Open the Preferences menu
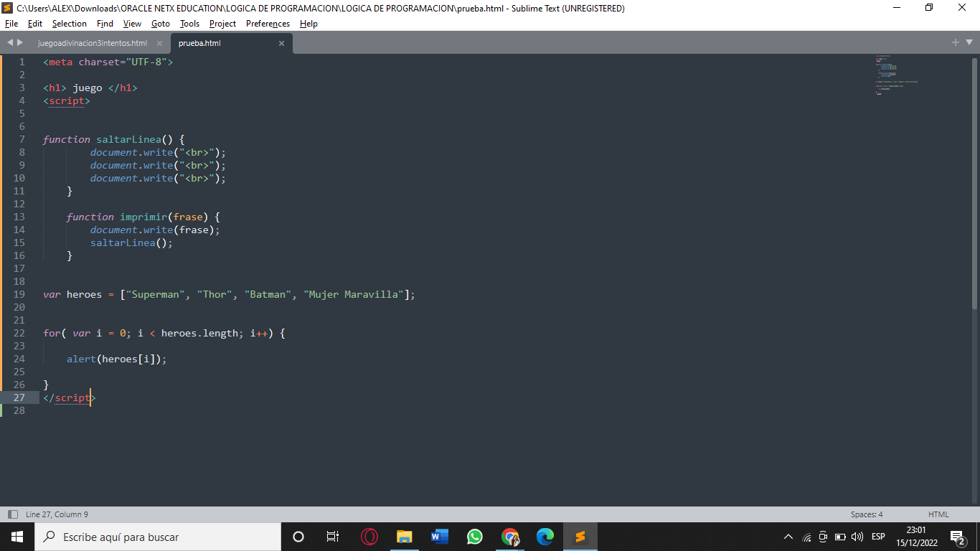Screen dimensions: 980x551 point(268,24)
